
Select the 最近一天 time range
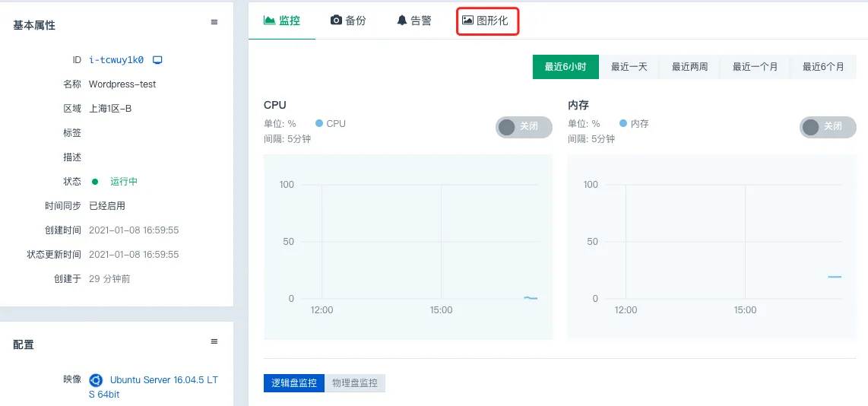(629, 67)
